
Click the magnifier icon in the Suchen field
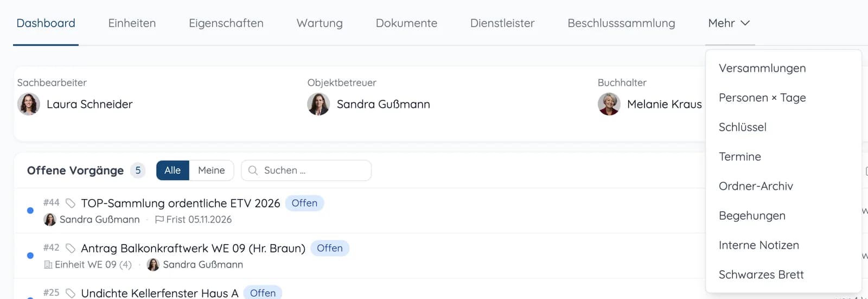[x=253, y=170]
